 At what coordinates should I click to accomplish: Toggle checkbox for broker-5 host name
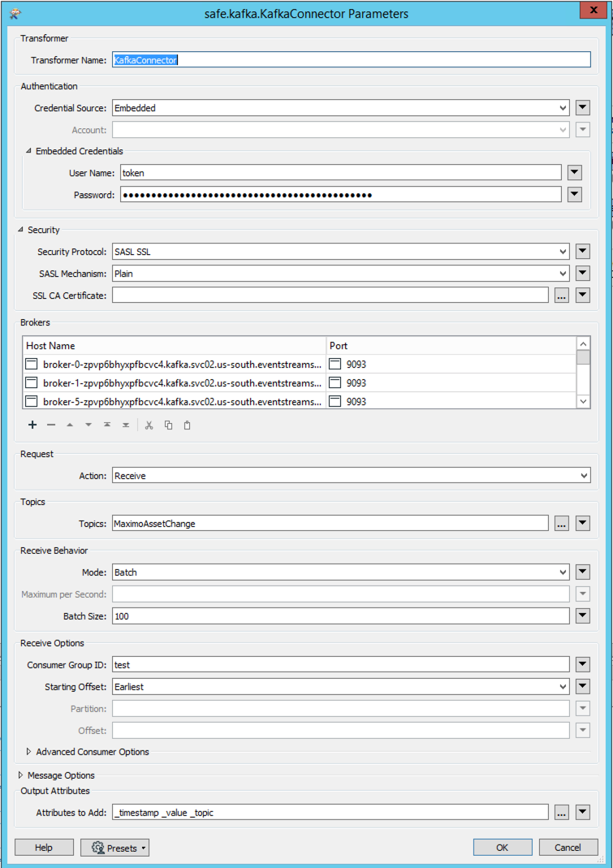click(x=32, y=401)
